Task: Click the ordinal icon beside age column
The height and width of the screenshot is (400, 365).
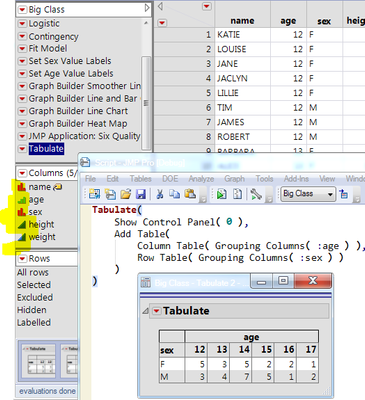Action: point(21,199)
